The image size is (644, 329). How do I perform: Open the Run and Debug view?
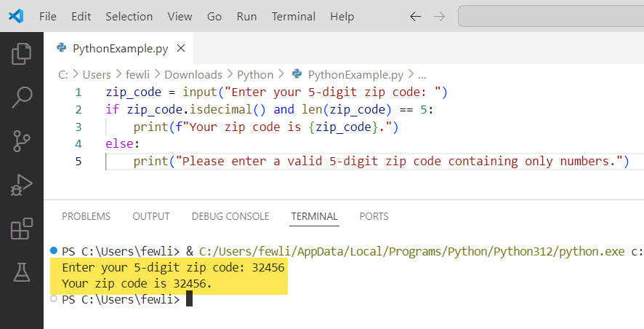pyautogui.click(x=21, y=185)
